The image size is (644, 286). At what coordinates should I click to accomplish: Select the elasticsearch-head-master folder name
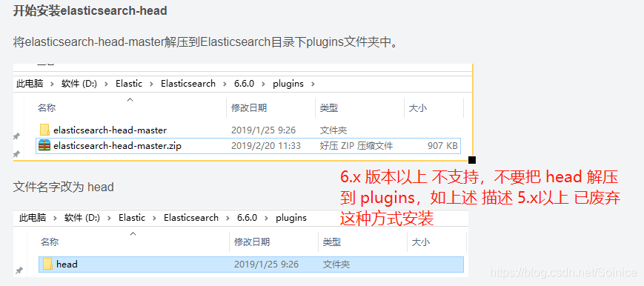tap(110, 130)
